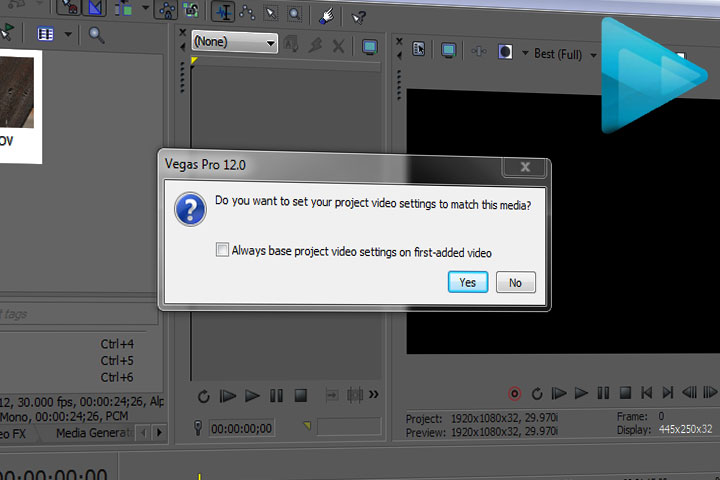Click Stop in the trimmer transport
720x480 pixels.
coord(301,395)
